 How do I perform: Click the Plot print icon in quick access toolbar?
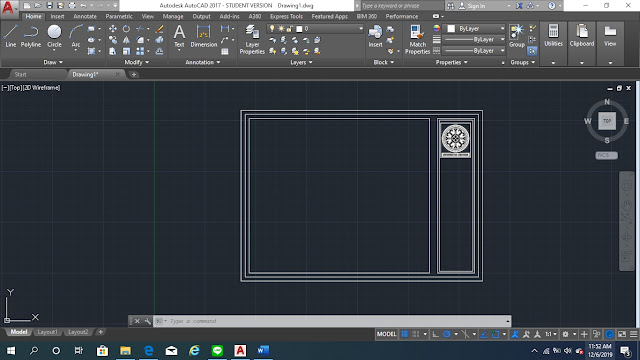tap(72, 6)
